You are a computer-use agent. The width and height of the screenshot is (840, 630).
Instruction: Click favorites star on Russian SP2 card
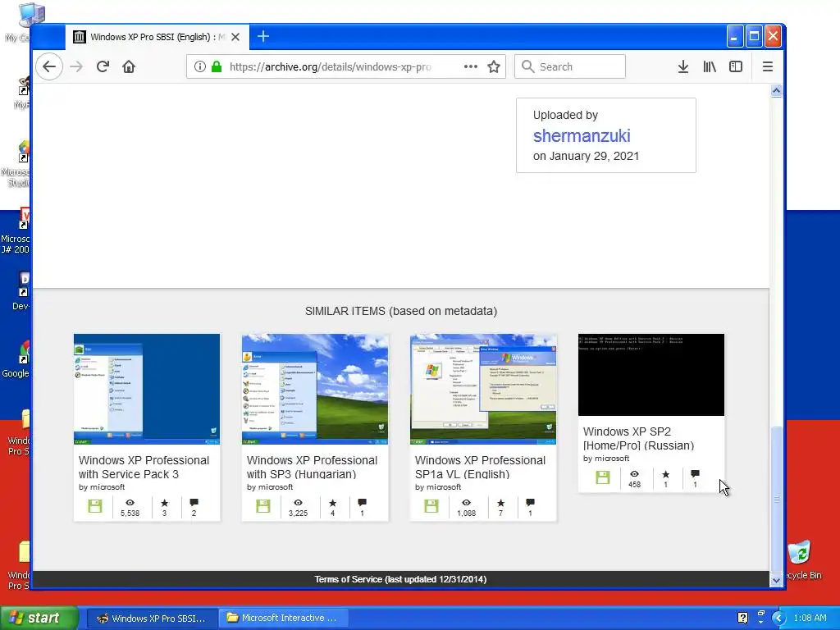(x=666, y=473)
